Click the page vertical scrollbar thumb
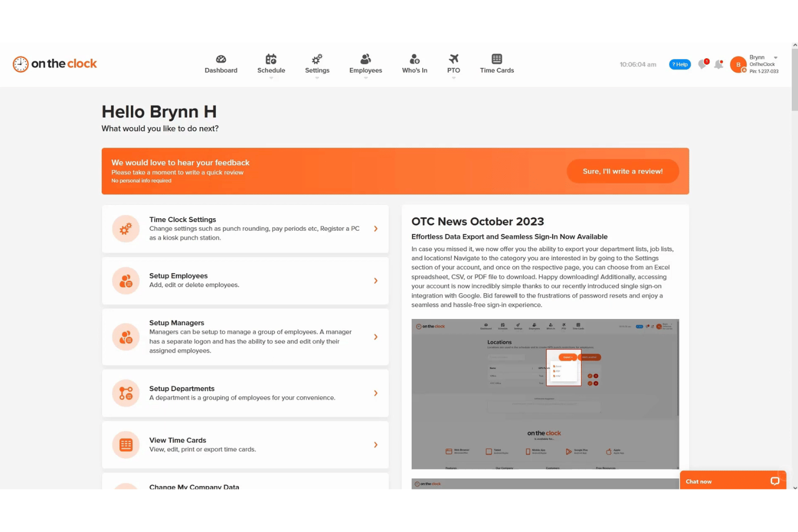 795,80
